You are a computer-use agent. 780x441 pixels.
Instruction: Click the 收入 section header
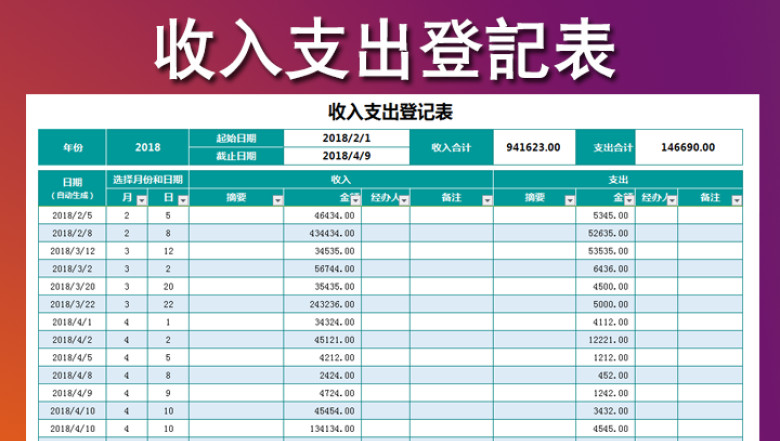(341, 179)
